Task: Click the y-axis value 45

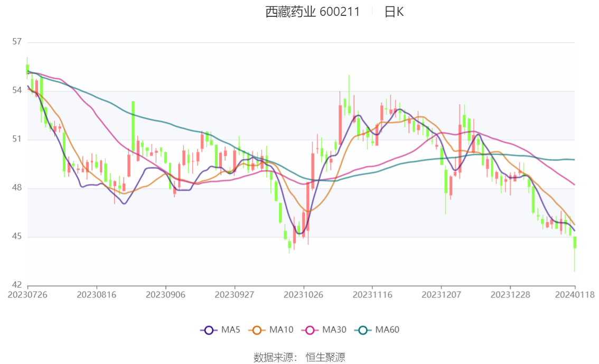Action: [x=17, y=236]
